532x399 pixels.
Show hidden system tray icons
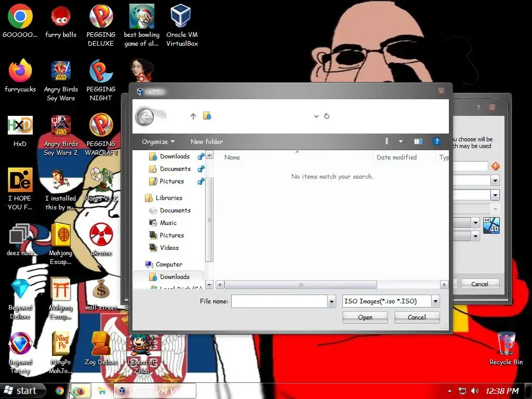(449, 391)
